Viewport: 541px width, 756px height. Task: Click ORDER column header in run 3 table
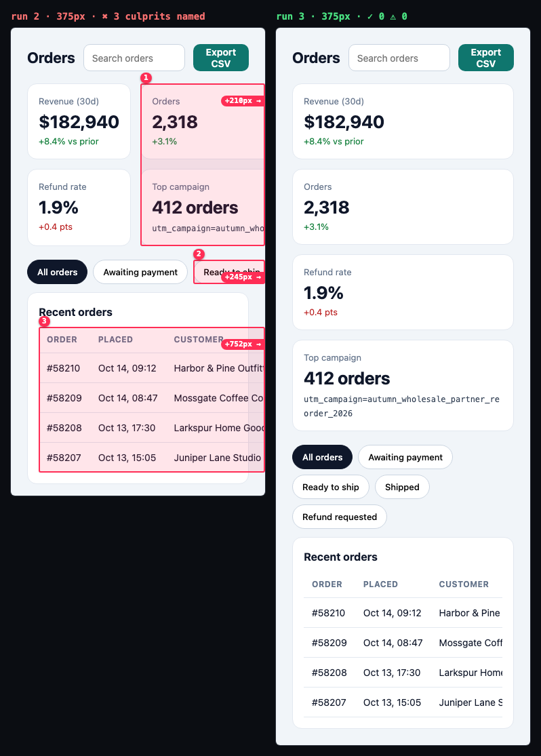(327, 584)
